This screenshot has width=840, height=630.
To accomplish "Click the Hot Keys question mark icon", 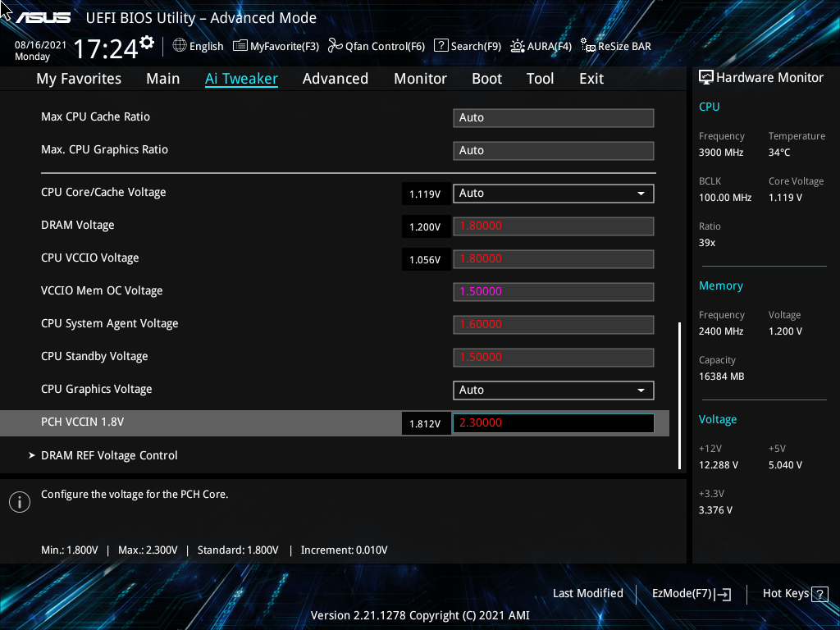I will [819, 594].
